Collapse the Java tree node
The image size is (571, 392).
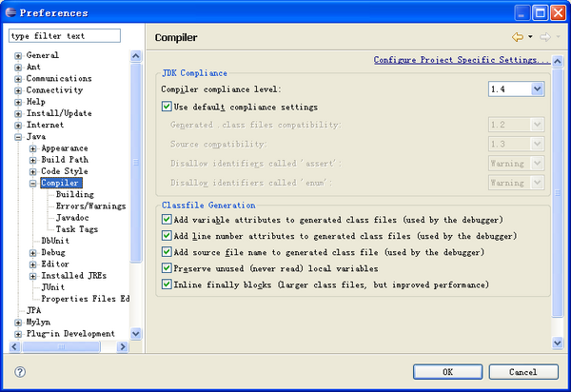pos(18,137)
